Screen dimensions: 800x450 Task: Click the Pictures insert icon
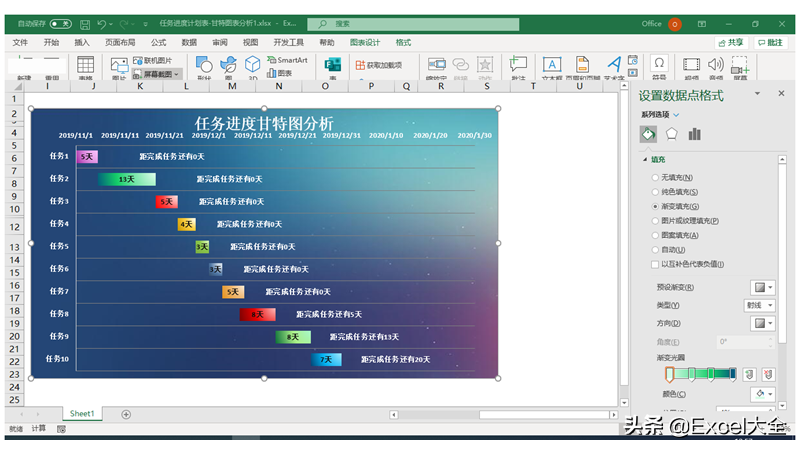pyautogui.click(x=119, y=65)
